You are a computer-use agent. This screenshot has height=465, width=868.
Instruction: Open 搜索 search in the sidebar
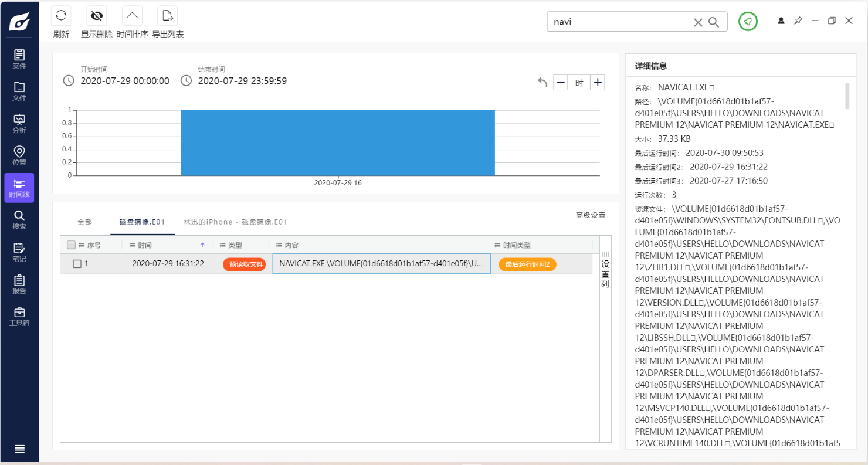(19, 220)
